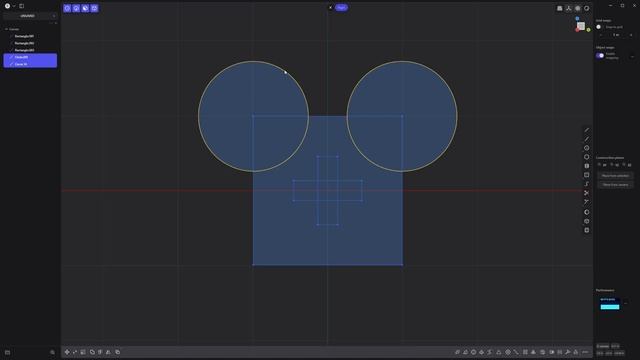Click the first viewport display icon top-right
Viewport: 640px width, 360px height.
pos(560,8)
